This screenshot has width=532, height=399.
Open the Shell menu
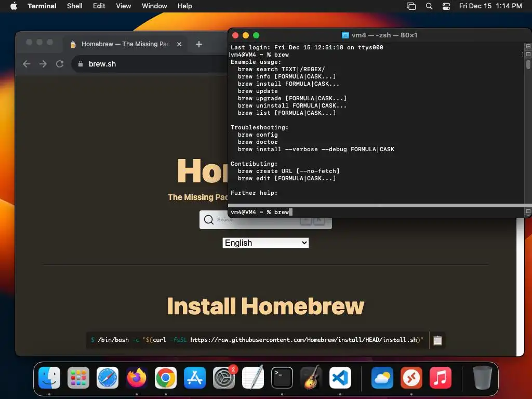(75, 6)
